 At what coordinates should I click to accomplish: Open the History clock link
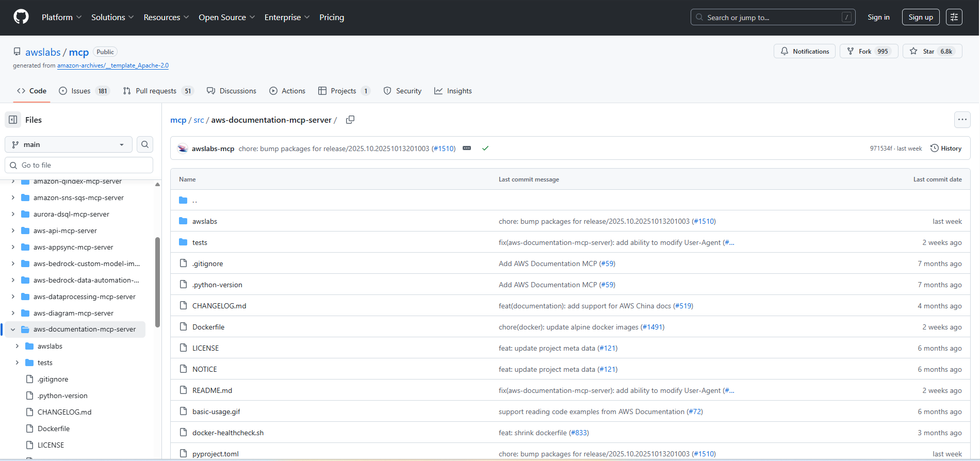tap(946, 149)
